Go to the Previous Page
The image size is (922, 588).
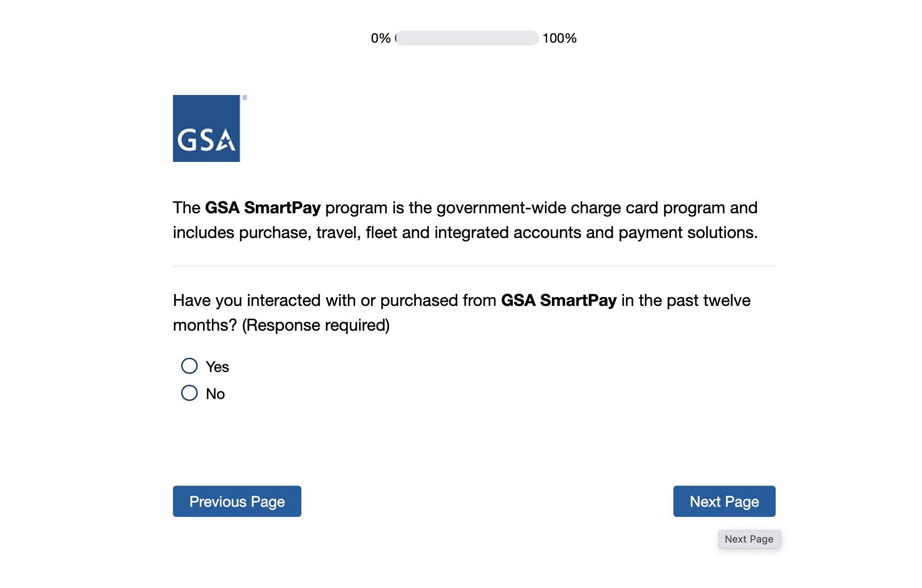coord(237,501)
